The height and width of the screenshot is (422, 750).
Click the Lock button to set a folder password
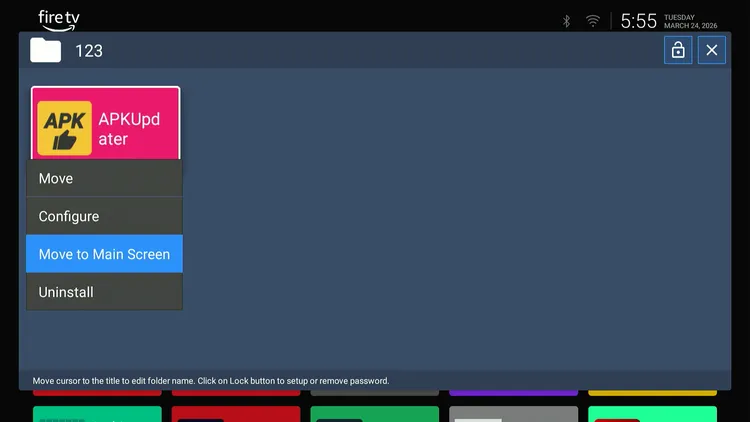coord(678,50)
